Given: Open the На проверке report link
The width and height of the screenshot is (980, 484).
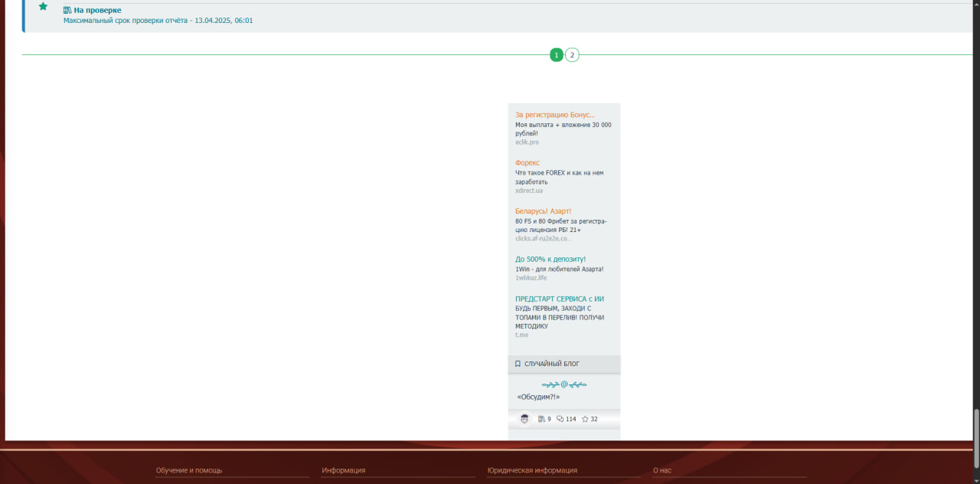Looking at the screenshot, I should point(97,10).
